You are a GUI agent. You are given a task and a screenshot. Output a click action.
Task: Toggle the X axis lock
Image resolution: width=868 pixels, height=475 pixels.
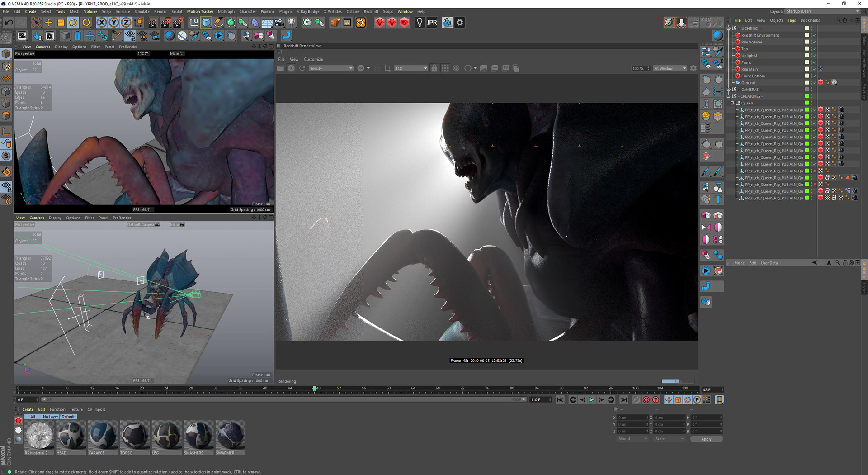click(102, 23)
